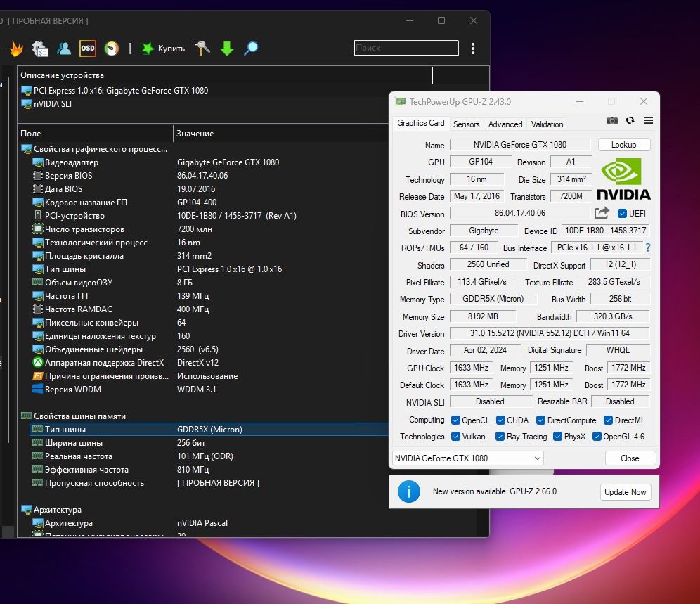Click the green star Buy icon in AIDA64
Image resolution: width=700 pixels, height=604 pixels.
click(146, 49)
